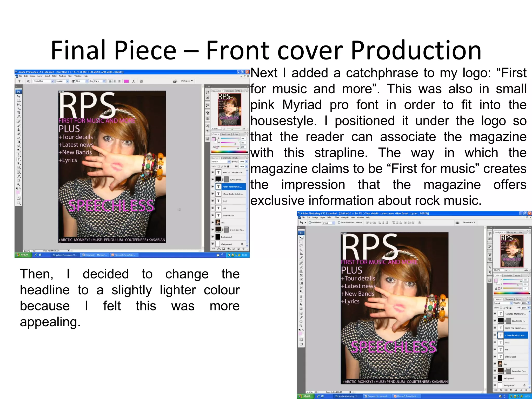This screenshot has width=532, height=399.
Task: Select the Type tool in Move-tool window toolbox
Action: 301,301
